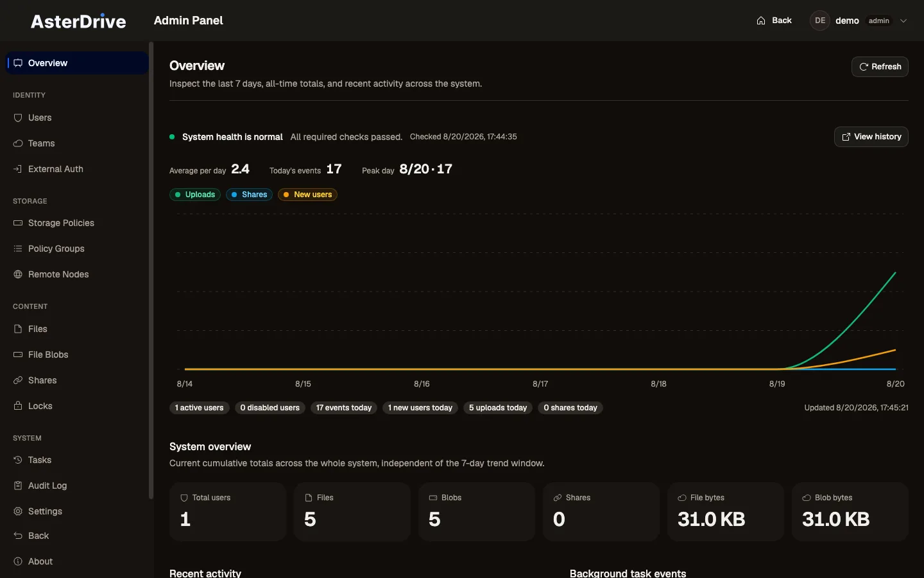Click the Remote Nodes globe icon
This screenshot has width=924, height=578.
pos(18,274)
